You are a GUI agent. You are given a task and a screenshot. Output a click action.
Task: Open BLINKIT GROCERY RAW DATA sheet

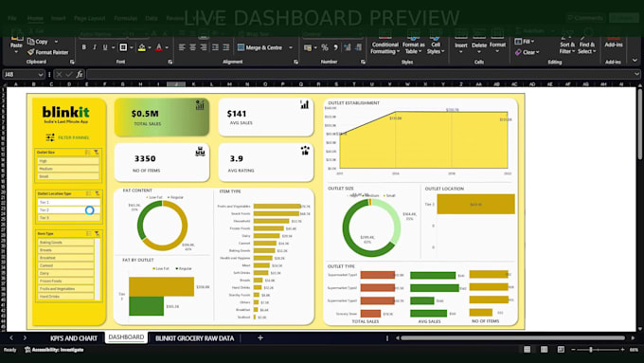click(195, 338)
